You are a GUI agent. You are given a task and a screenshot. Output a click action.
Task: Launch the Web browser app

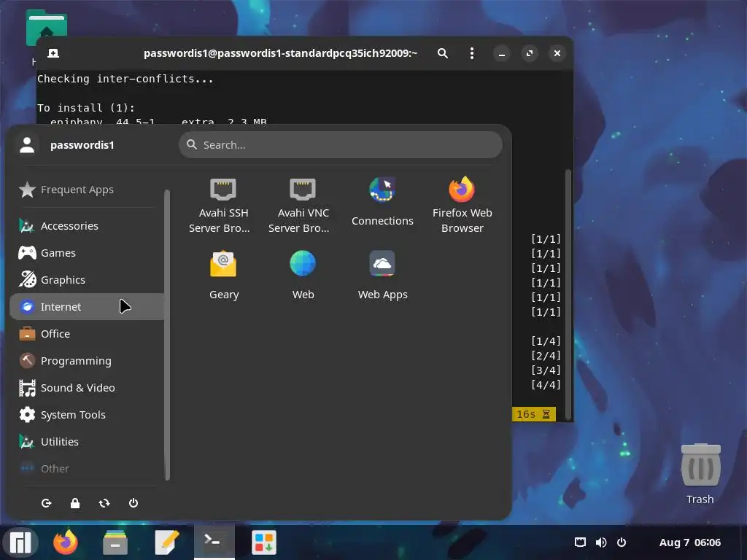coord(303,276)
